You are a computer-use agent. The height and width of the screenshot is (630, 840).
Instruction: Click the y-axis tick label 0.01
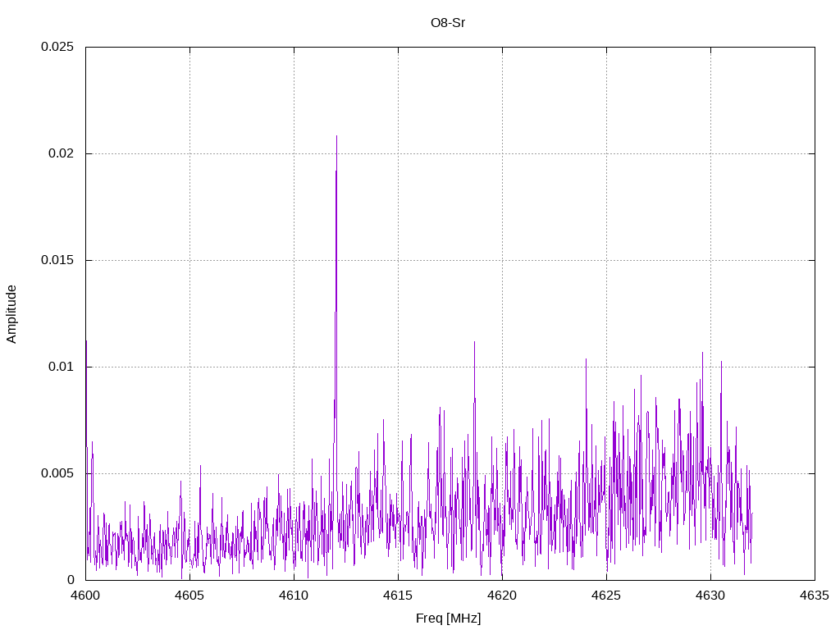click(x=61, y=367)
